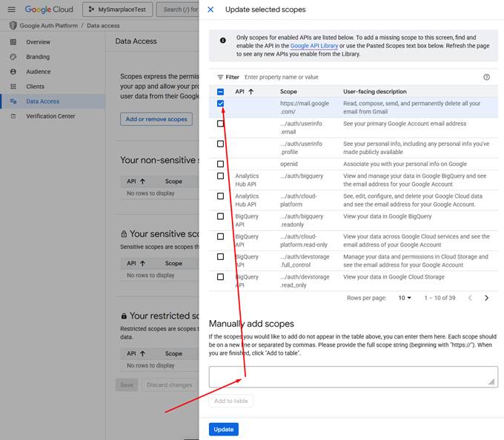Click the Filter icon above scopes table

pos(220,77)
